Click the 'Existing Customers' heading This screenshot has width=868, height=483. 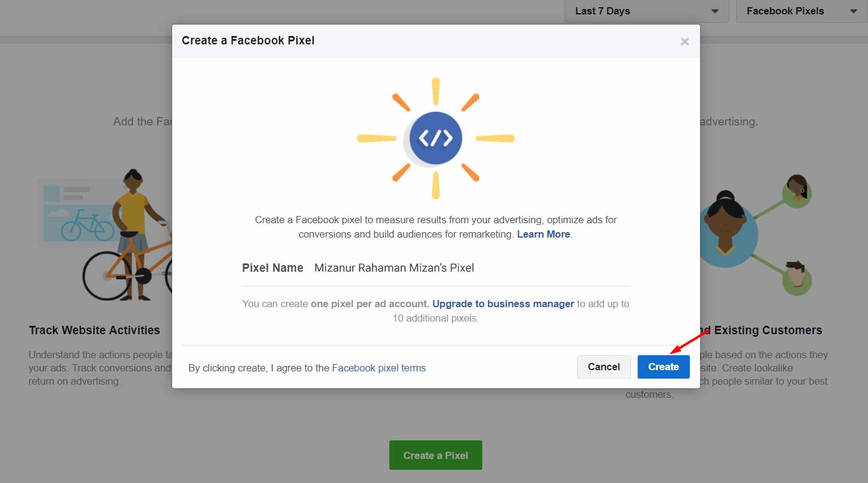click(x=768, y=330)
